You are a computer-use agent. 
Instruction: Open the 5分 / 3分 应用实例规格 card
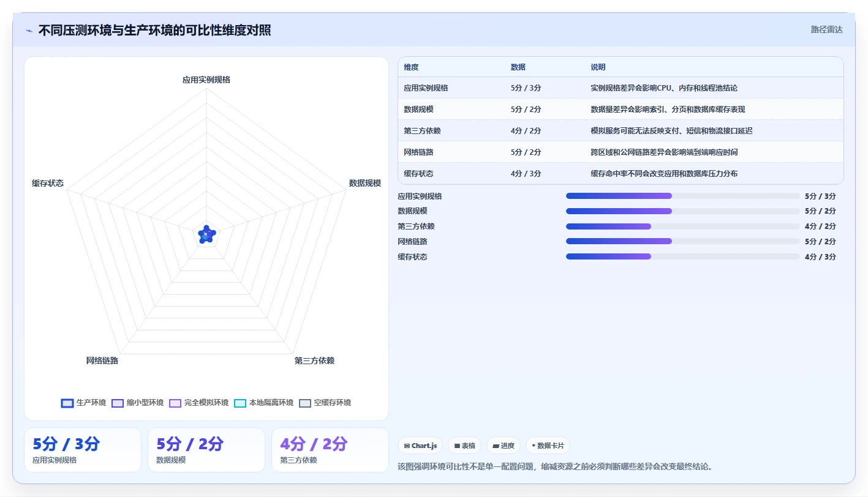tap(83, 450)
